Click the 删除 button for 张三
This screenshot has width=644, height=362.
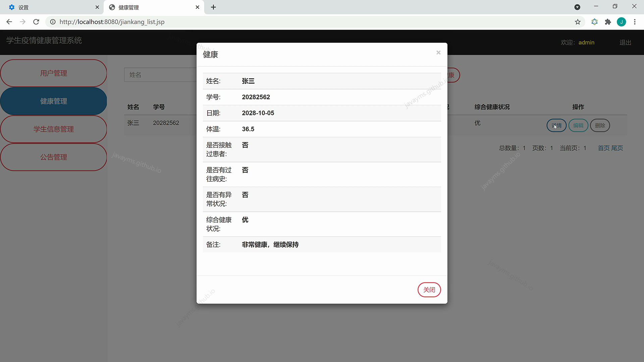point(600,125)
